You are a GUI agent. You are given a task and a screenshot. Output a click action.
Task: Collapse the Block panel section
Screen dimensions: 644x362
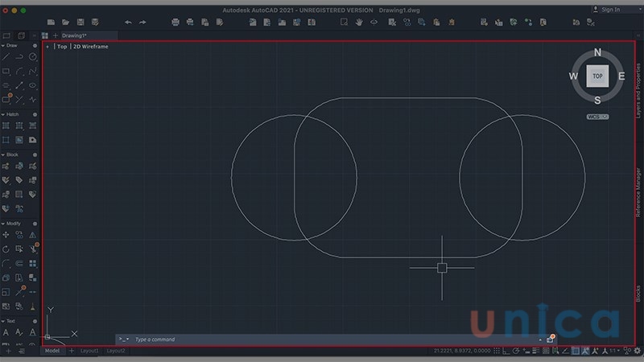click(x=3, y=154)
